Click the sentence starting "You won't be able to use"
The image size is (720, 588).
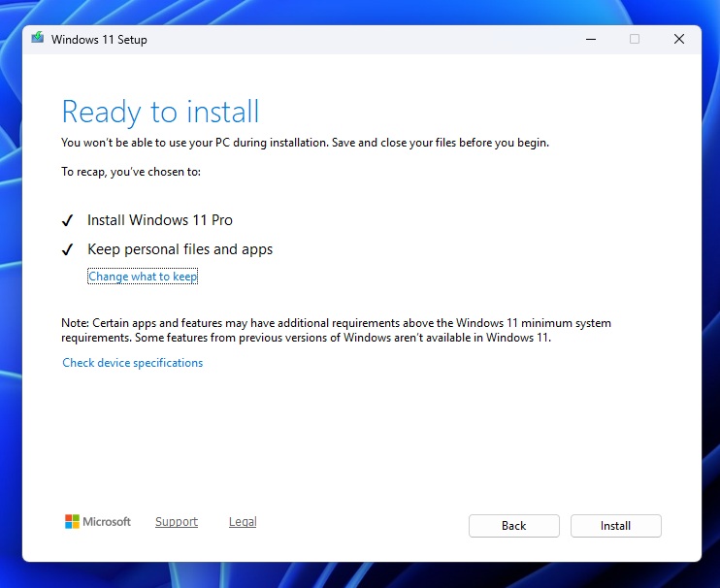(305, 143)
